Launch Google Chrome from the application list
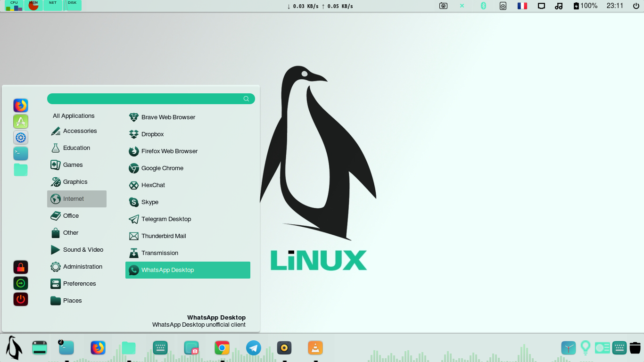Image resolution: width=644 pixels, height=362 pixels. pyautogui.click(x=188, y=168)
